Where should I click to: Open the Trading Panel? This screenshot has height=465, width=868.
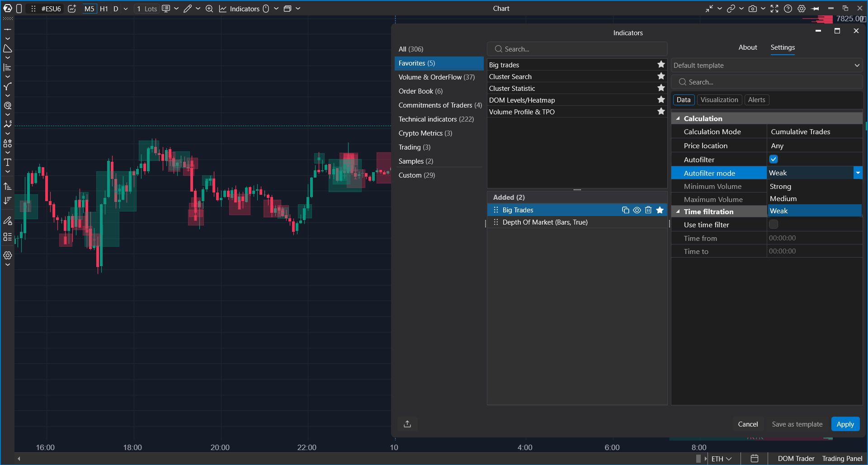click(x=842, y=459)
